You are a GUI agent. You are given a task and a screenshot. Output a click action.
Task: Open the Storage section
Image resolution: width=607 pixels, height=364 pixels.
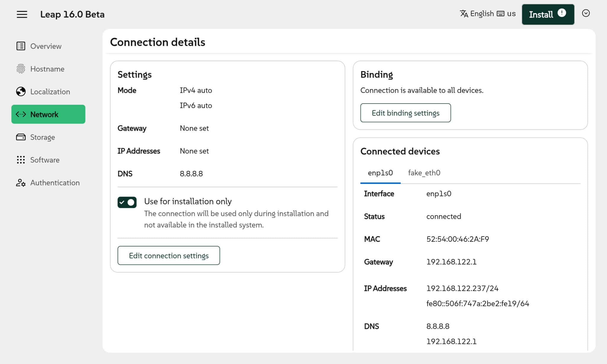(42, 137)
